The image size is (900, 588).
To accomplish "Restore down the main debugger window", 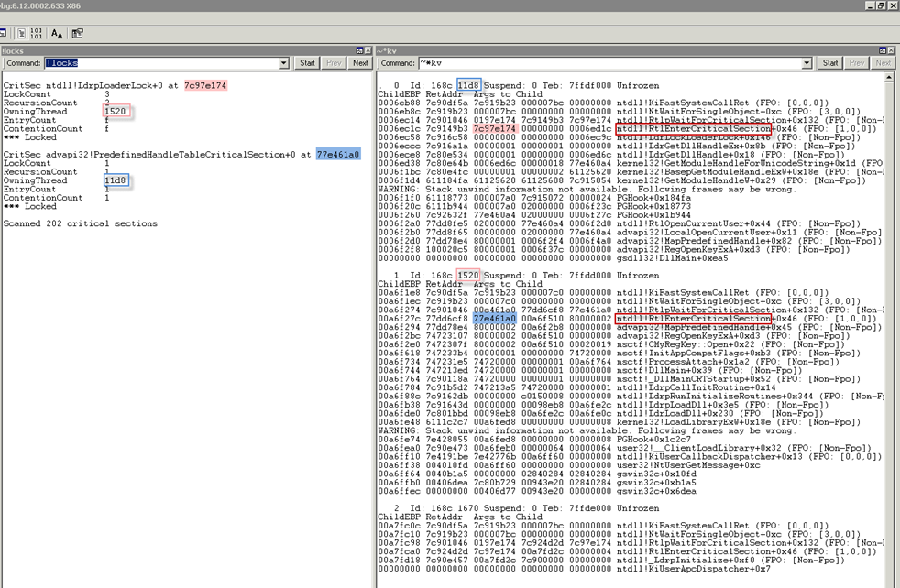I will (881, 5).
